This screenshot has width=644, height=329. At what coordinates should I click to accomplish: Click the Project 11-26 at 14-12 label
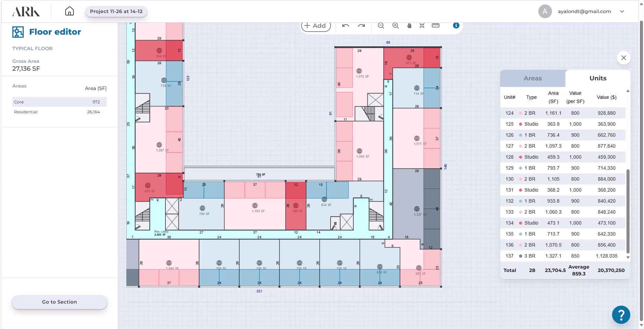(116, 11)
